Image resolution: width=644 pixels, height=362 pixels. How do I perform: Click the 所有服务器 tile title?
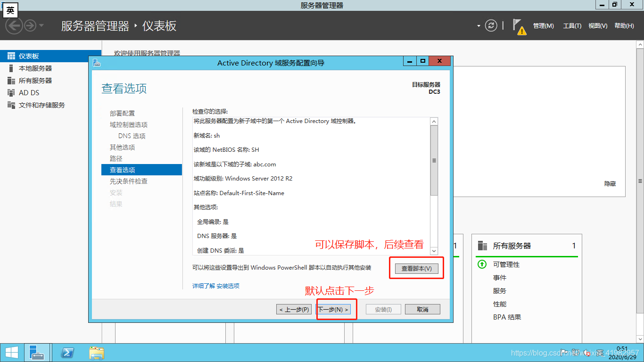point(512,246)
